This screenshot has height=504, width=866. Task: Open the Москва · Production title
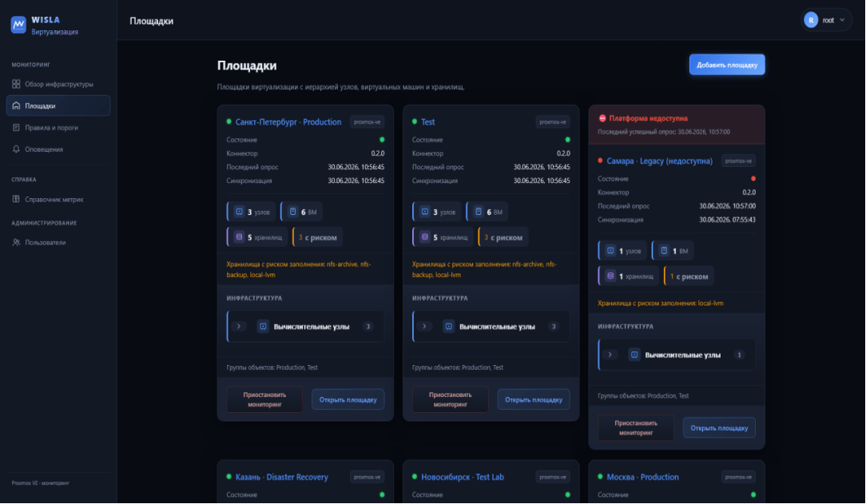(x=642, y=477)
